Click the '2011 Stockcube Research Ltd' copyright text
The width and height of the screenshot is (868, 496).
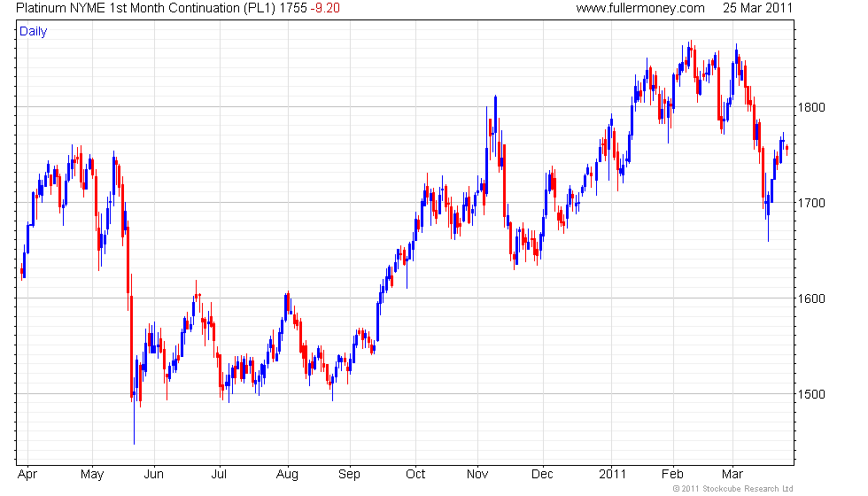click(733, 489)
